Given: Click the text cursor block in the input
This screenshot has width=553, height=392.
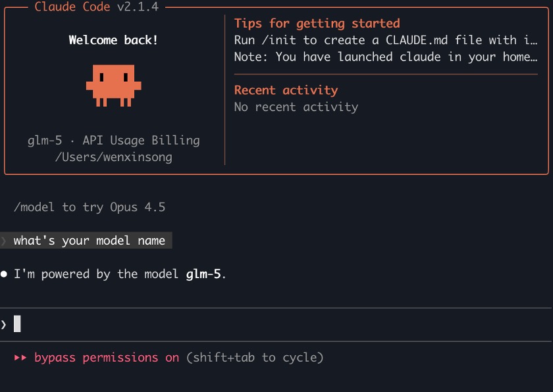Looking at the screenshot, I should [x=17, y=324].
